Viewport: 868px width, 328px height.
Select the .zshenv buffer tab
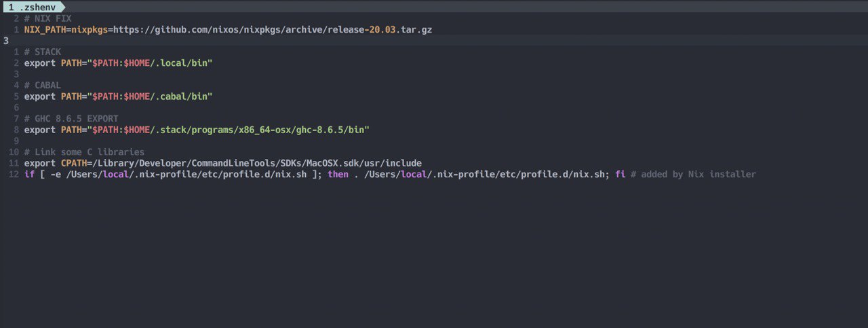click(35, 6)
